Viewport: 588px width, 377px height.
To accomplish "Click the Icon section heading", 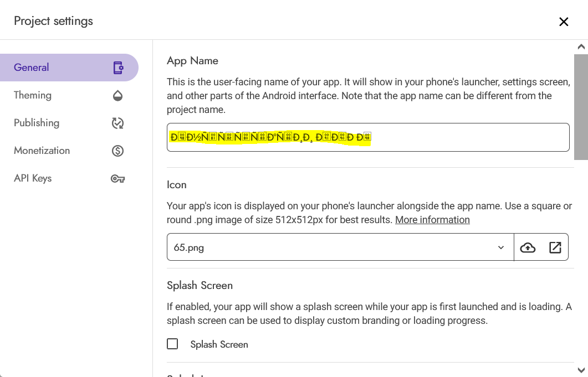I will click(177, 185).
